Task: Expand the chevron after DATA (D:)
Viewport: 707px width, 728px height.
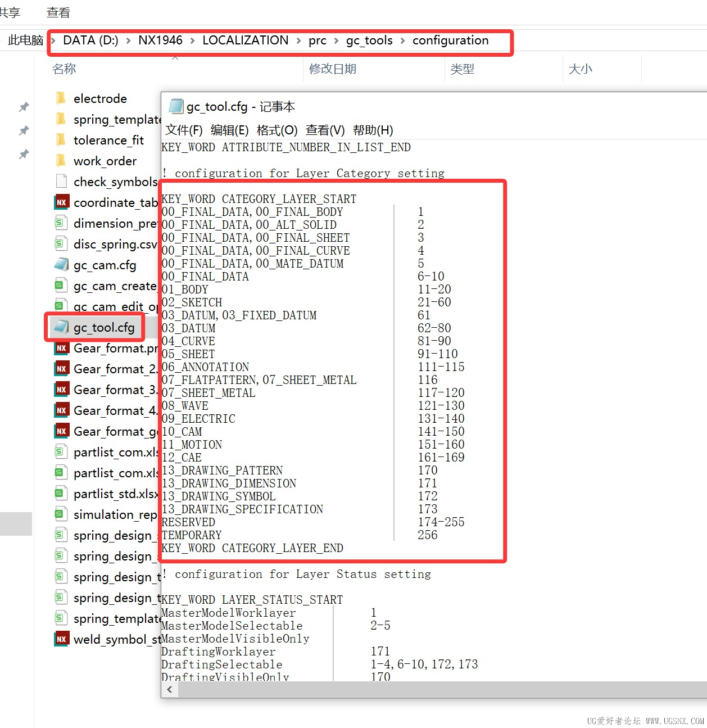Action: 128,40
